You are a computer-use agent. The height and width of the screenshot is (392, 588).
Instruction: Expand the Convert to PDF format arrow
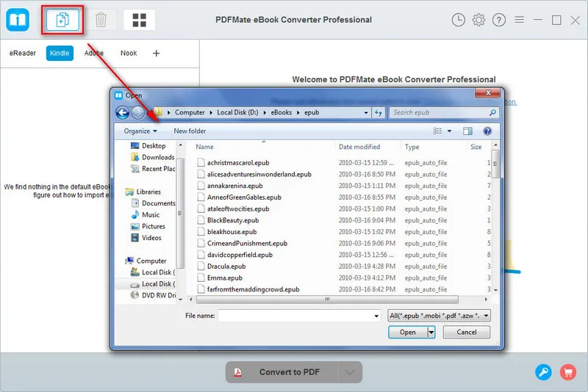click(x=350, y=372)
